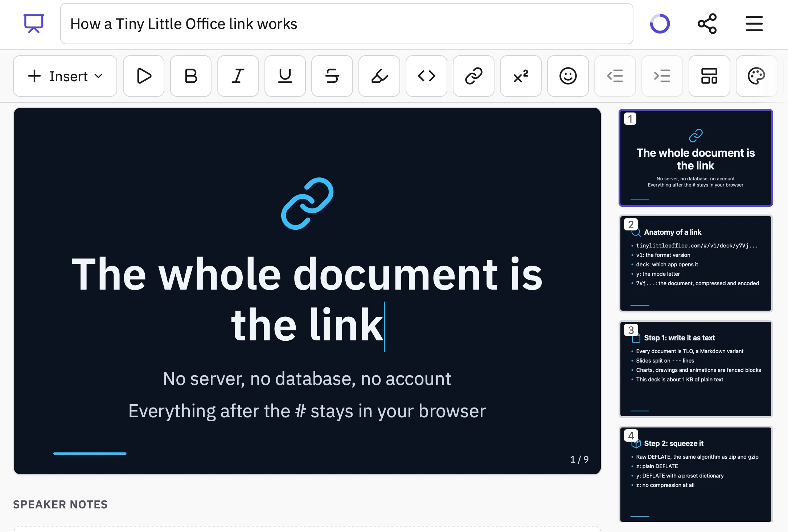Select slide 3 'Step 1: write it as text'
The image size is (788, 532).
[x=695, y=369]
